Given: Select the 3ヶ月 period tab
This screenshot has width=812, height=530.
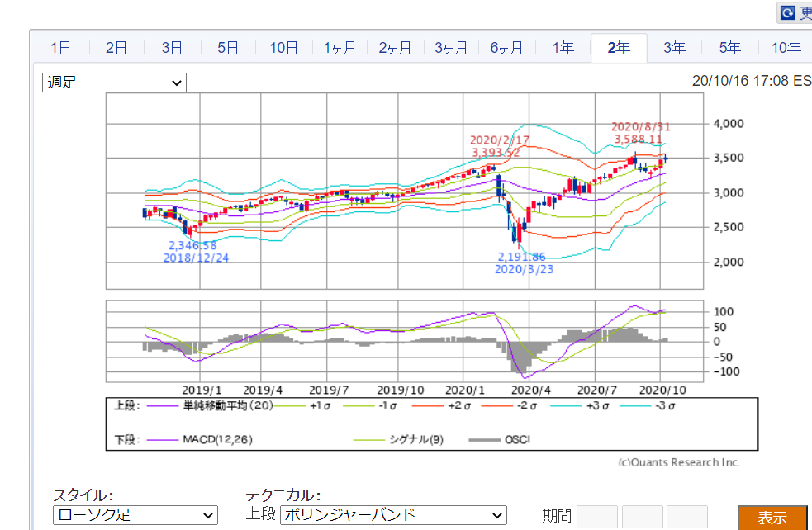Looking at the screenshot, I should 451,48.
